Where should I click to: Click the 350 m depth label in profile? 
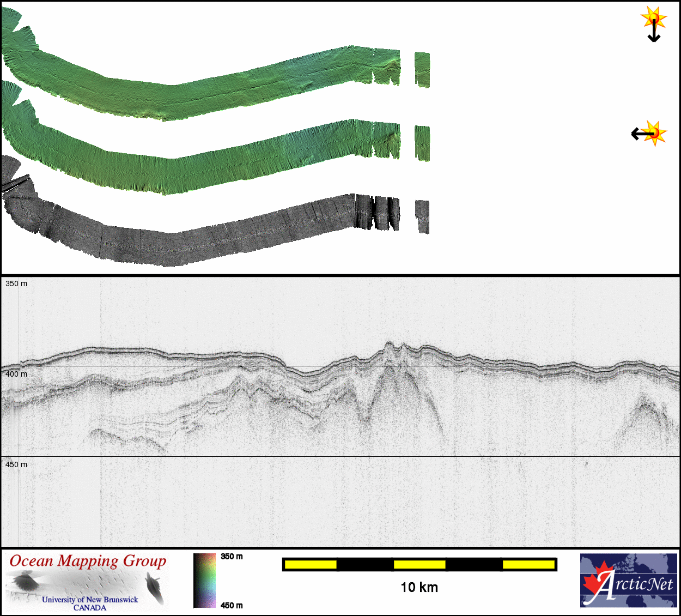tap(16, 283)
